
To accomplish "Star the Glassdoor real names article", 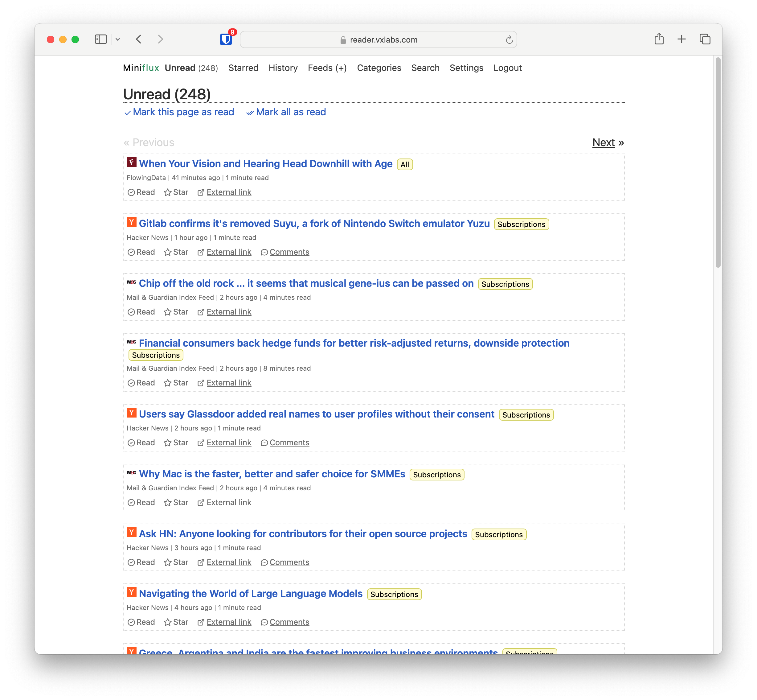I will pos(176,443).
